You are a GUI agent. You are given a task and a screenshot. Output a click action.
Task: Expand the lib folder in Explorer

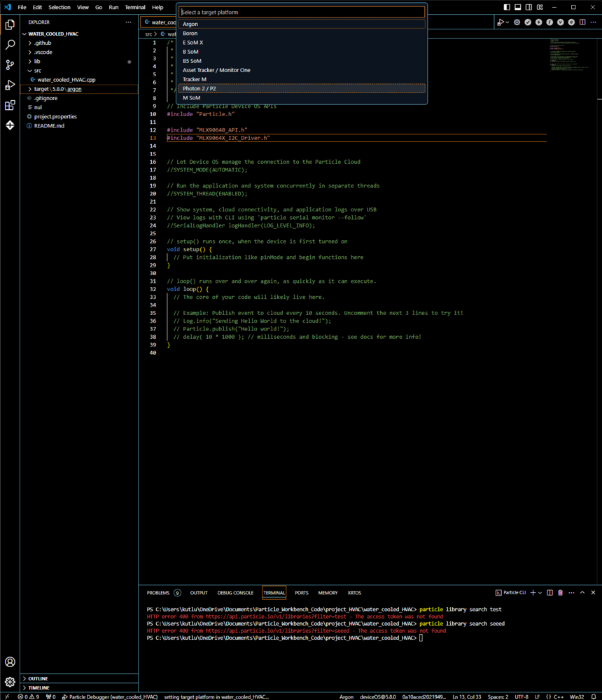point(37,62)
